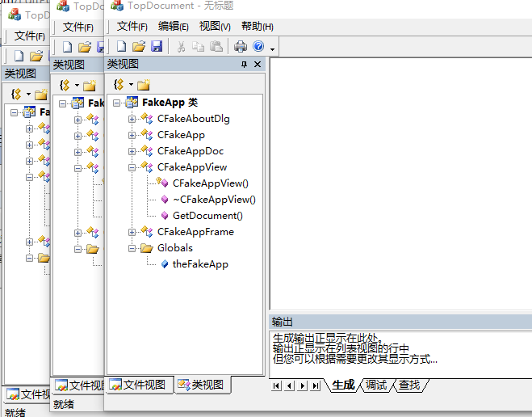The image size is (532, 417).
Task: Open the 文件(F) menu in the front window
Action: (x=132, y=27)
